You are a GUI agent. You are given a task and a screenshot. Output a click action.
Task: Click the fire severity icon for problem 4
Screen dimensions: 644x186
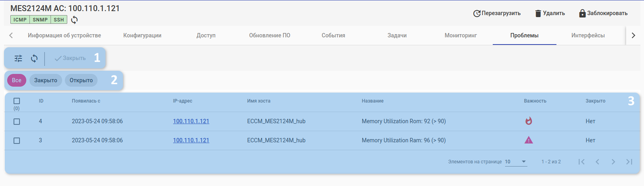[x=529, y=121]
